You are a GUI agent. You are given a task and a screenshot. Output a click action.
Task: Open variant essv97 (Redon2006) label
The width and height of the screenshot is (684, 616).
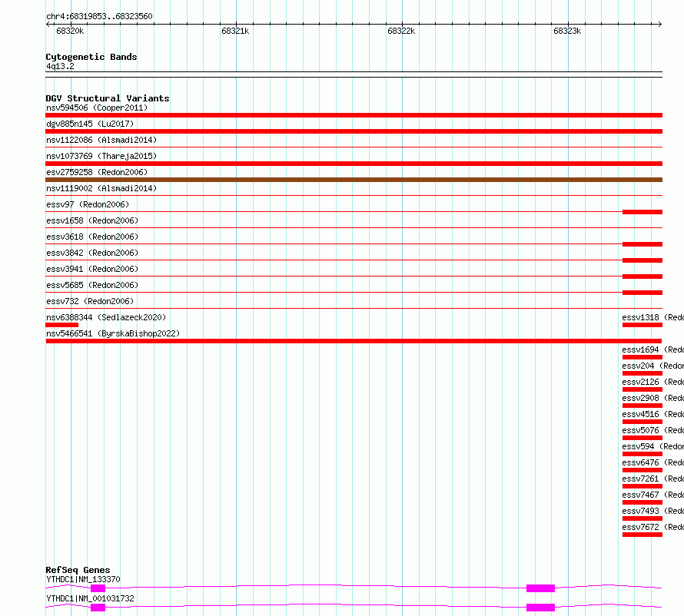tap(88, 204)
